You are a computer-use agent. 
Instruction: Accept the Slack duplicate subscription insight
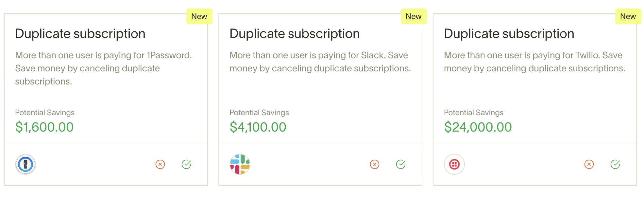click(x=401, y=164)
